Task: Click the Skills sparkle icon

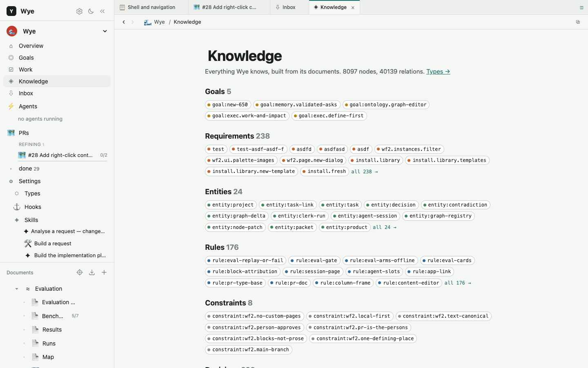Action: tap(17, 220)
